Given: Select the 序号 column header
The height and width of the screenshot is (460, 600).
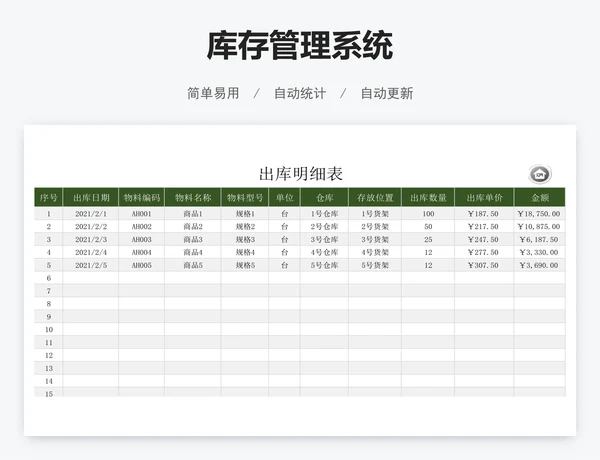Looking at the screenshot, I should coord(49,197).
